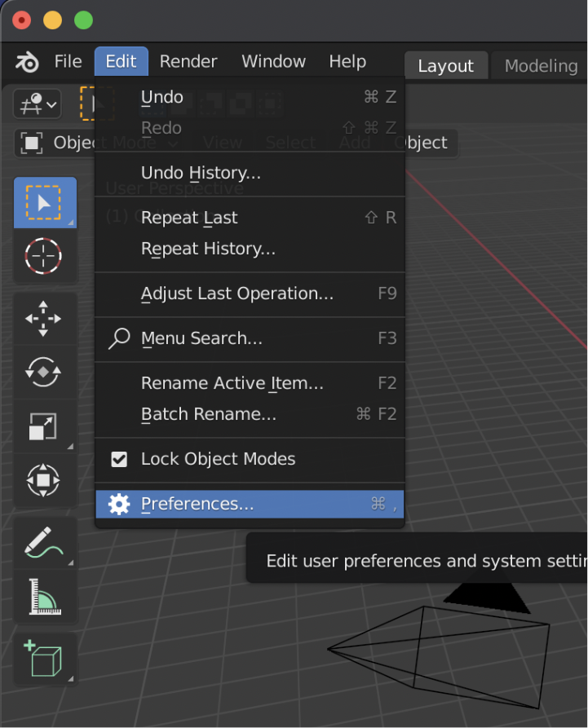Open the Help menu
The width and height of the screenshot is (588, 728).
(x=347, y=62)
